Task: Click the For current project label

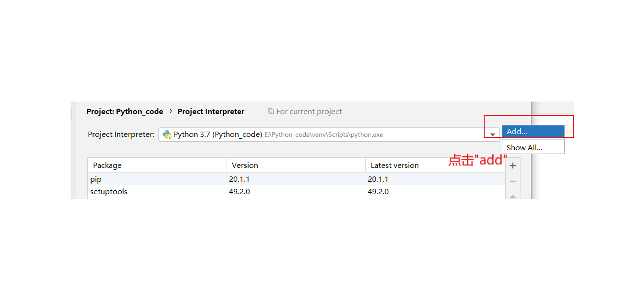Action: pyautogui.click(x=309, y=111)
